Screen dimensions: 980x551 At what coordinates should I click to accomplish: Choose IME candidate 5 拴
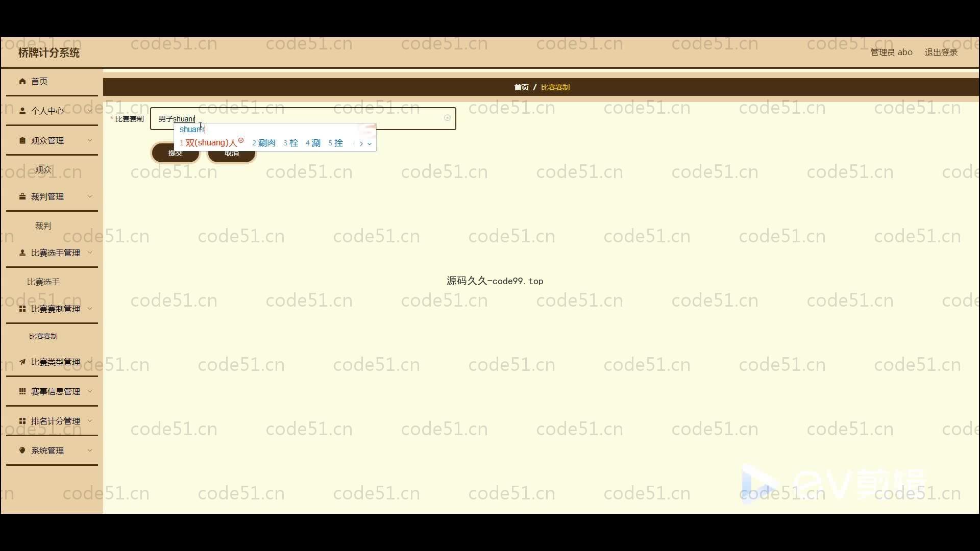[336, 143]
